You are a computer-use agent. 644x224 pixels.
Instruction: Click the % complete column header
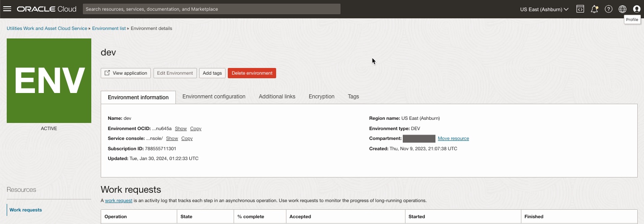(x=260, y=216)
